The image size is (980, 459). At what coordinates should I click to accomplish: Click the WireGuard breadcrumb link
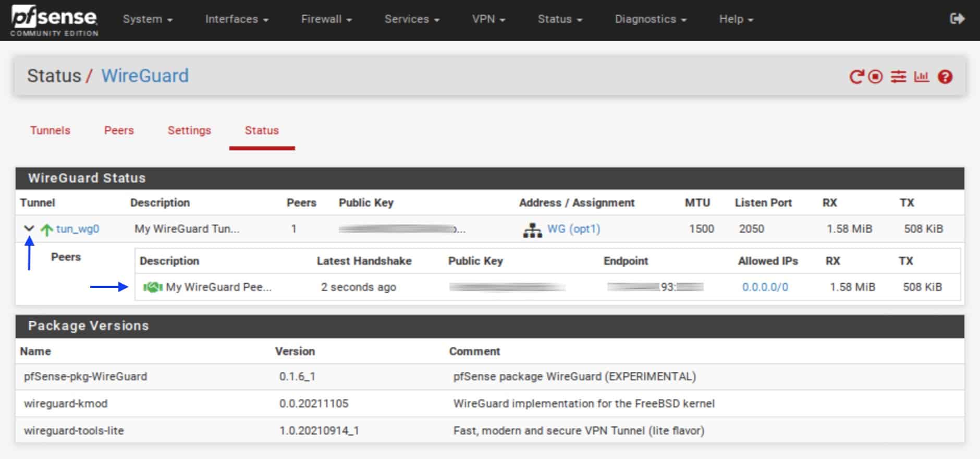145,76
